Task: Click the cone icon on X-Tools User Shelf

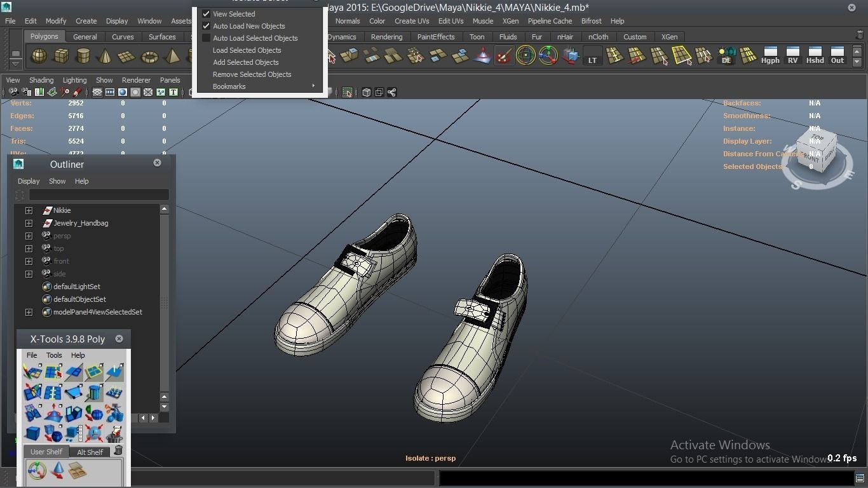Action: click(57, 471)
